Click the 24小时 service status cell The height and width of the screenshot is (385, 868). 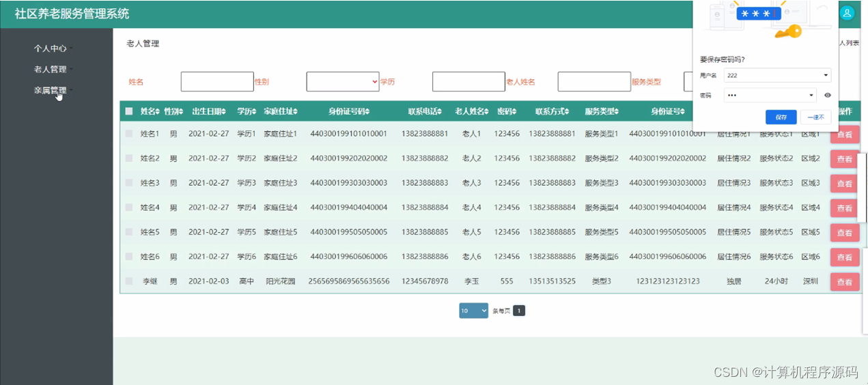pos(776,281)
